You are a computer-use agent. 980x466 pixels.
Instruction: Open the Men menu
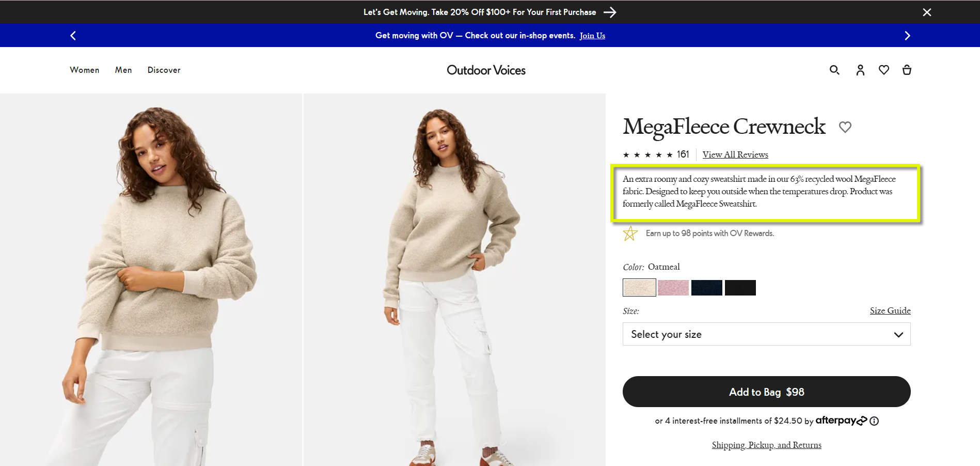[123, 70]
